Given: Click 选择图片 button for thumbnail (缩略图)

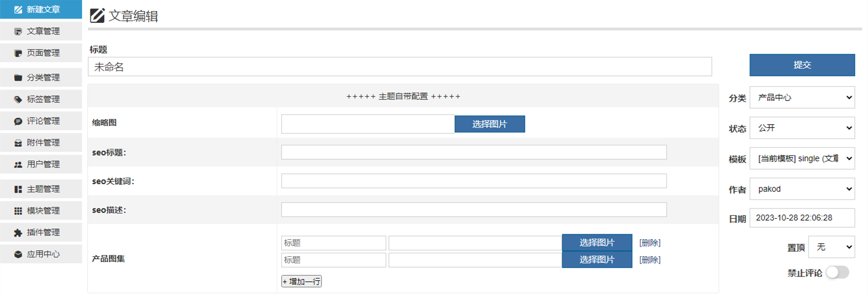Looking at the screenshot, I should pyautogui.click(x=489, y=124).
